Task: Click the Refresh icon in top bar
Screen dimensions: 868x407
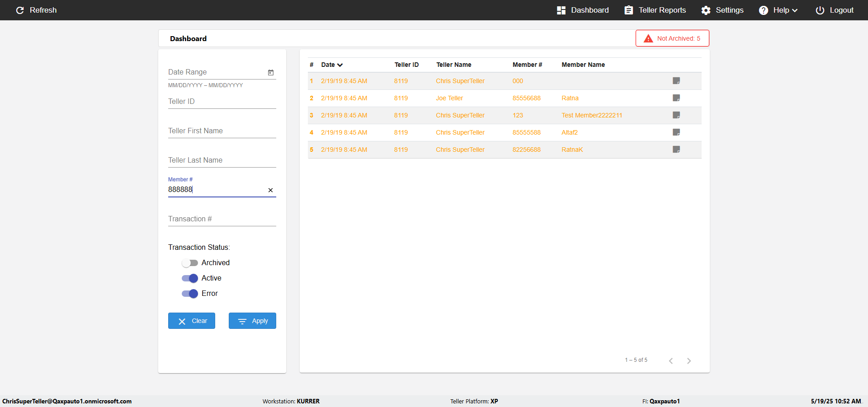Action: (20, 10)
